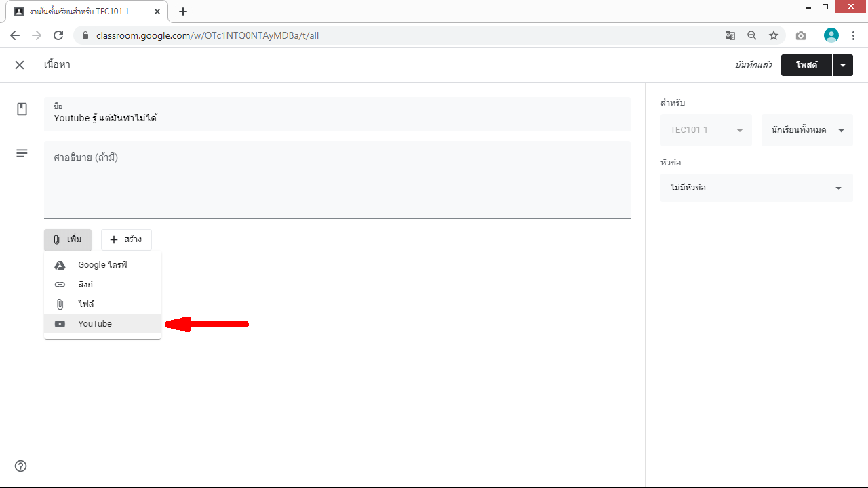868x488 pixels.
Task: Click the สร้าง create button
Action: point(126,240)
